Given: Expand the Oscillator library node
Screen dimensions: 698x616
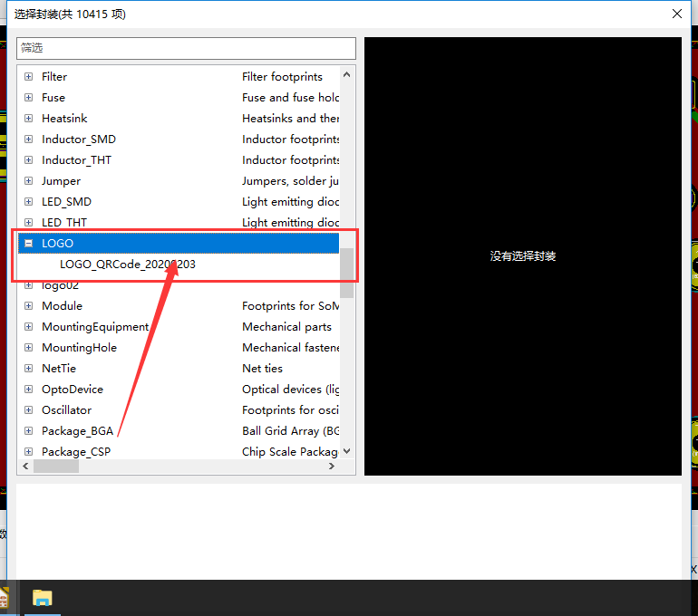Looking at the screenshot, I should point(28,410).
